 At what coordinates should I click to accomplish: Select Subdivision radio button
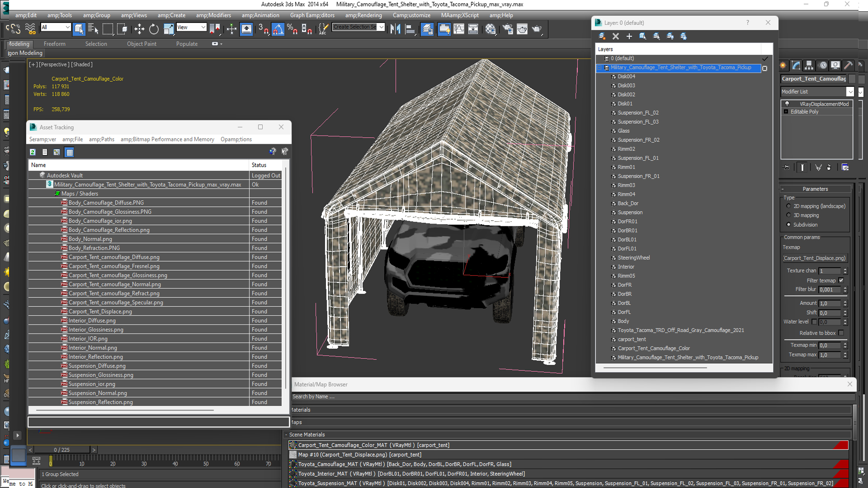tap(789, 225)
